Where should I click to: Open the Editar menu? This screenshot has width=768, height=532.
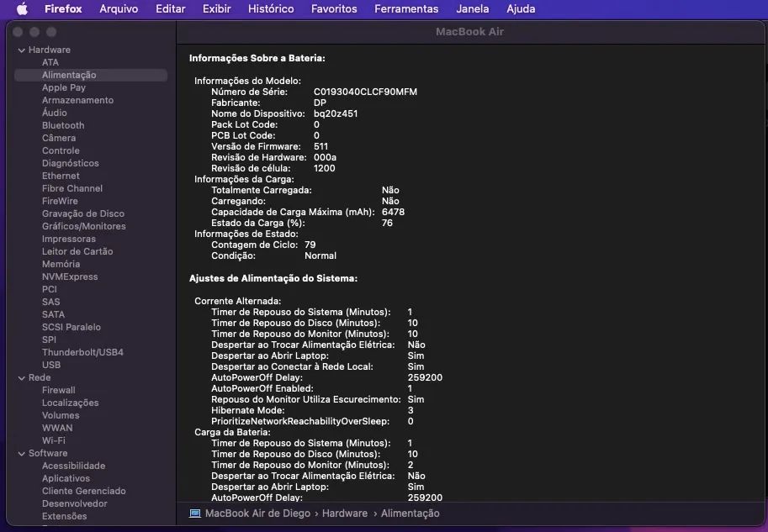tap(171, 8)
